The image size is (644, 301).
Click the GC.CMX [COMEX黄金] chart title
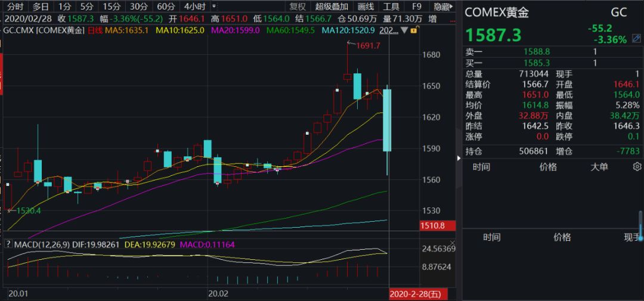(44, 30)
